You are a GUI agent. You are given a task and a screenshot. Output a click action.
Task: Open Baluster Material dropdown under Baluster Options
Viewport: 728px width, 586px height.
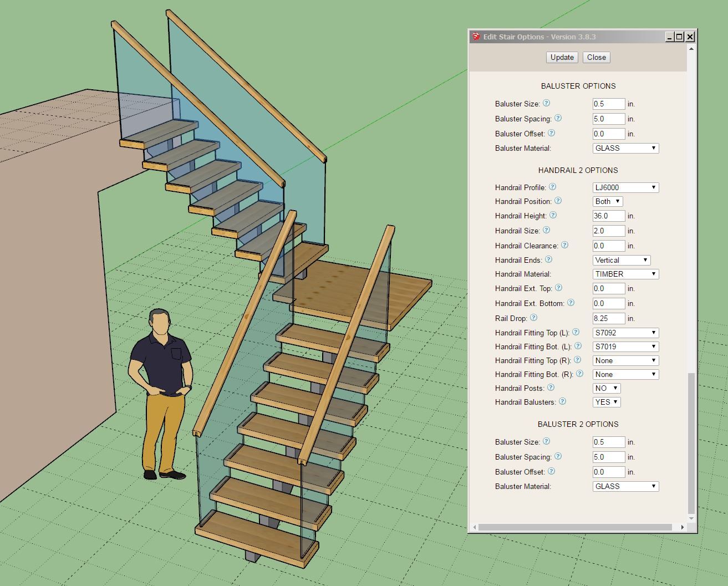[625, 148]
